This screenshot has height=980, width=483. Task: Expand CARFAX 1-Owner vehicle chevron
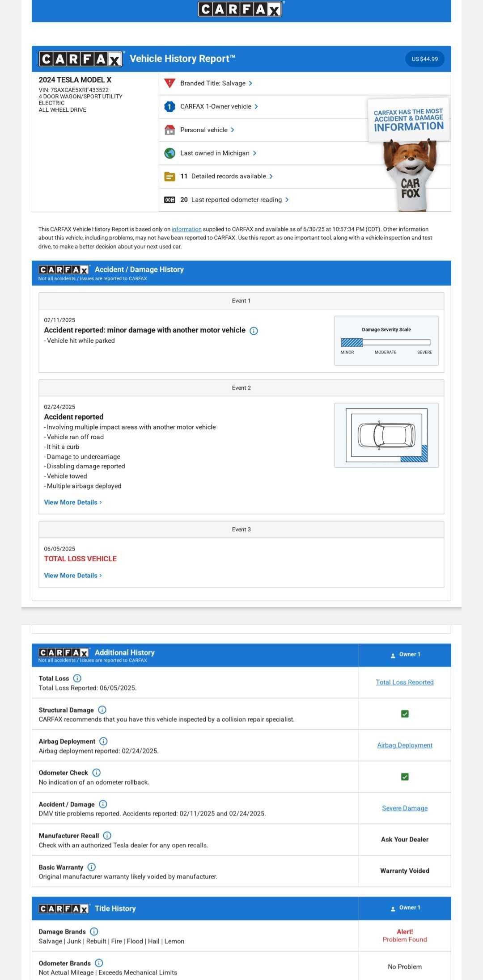pyautogui.click(x=256, y=106)
